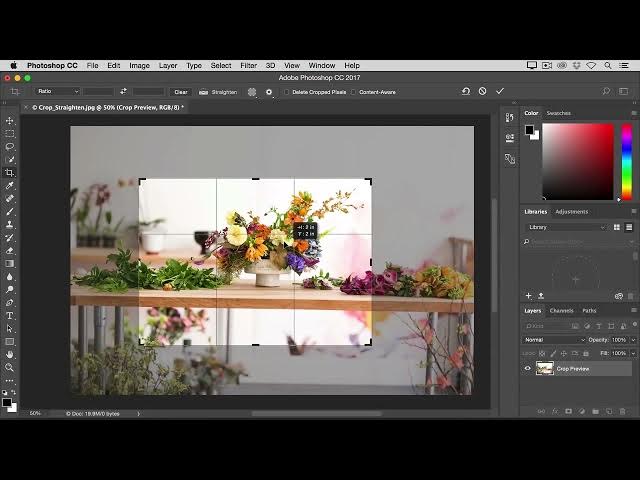
Task: Select the Hand tool
Action: pyautogui.click(x=9, y=354)
